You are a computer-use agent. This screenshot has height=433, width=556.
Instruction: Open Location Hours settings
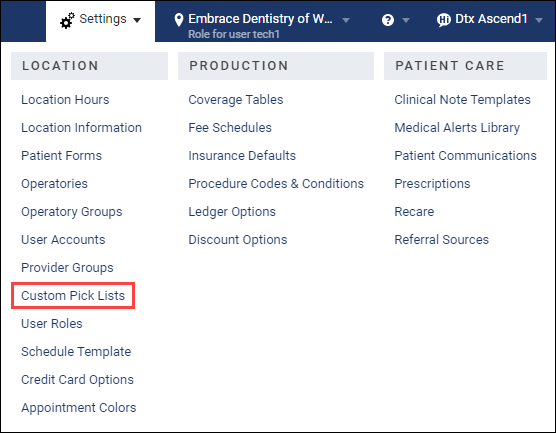click(65, 100)
